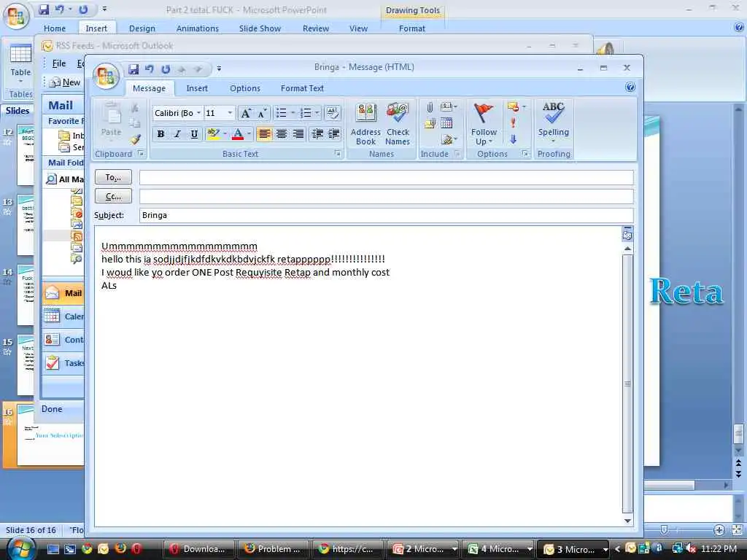Click the Subject field containing Bringa
Image resolution: width=747 pixels, height=560 pixels.
click(387, 215)
